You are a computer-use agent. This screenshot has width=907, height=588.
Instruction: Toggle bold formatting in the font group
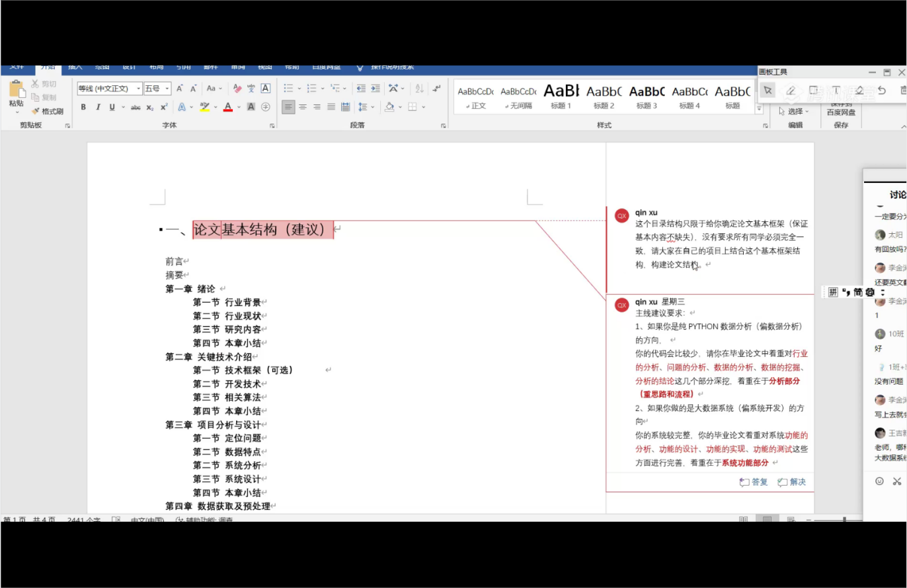click(83, 107)
